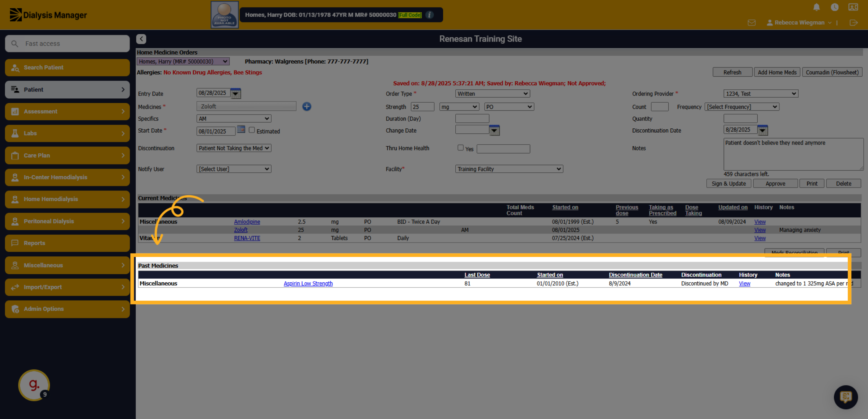View history for Zoloft row

coord(760,230)
